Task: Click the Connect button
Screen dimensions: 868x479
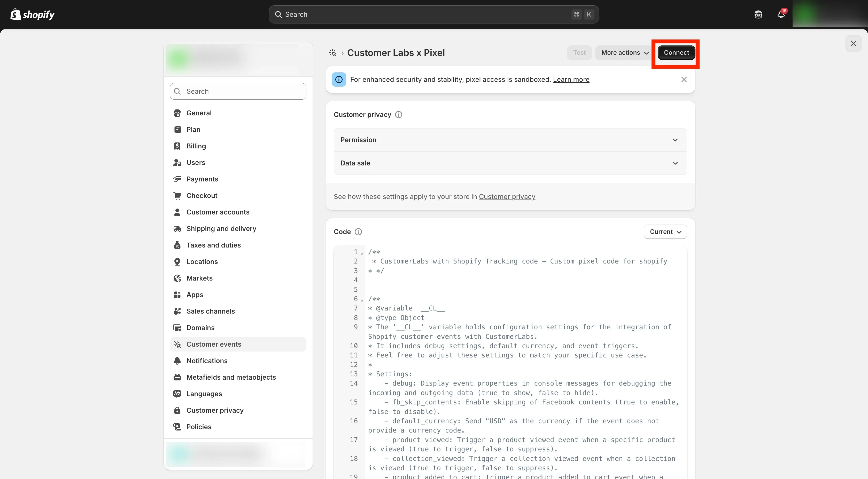Action: 676,52
